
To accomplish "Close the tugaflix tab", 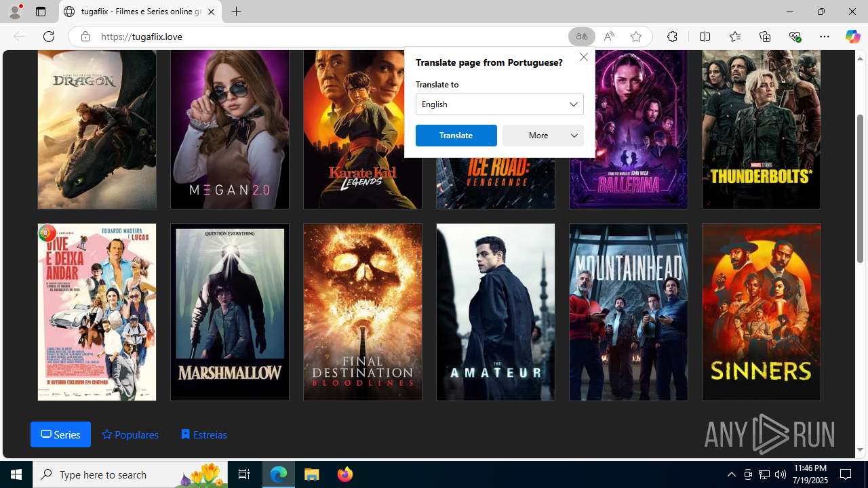I will pyautogui.click(x=211, y=12).
